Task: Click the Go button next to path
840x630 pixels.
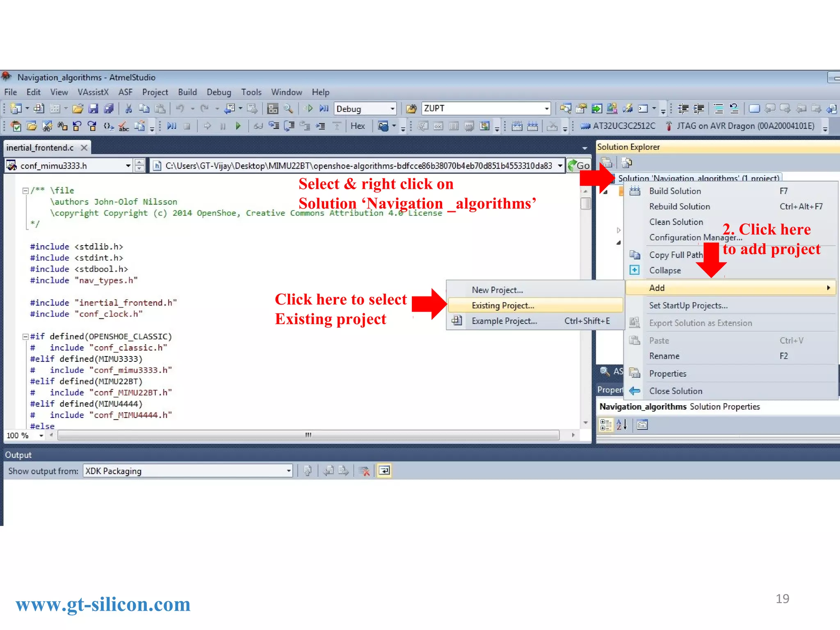Action: pyautogui.click(x=579, y=166)
